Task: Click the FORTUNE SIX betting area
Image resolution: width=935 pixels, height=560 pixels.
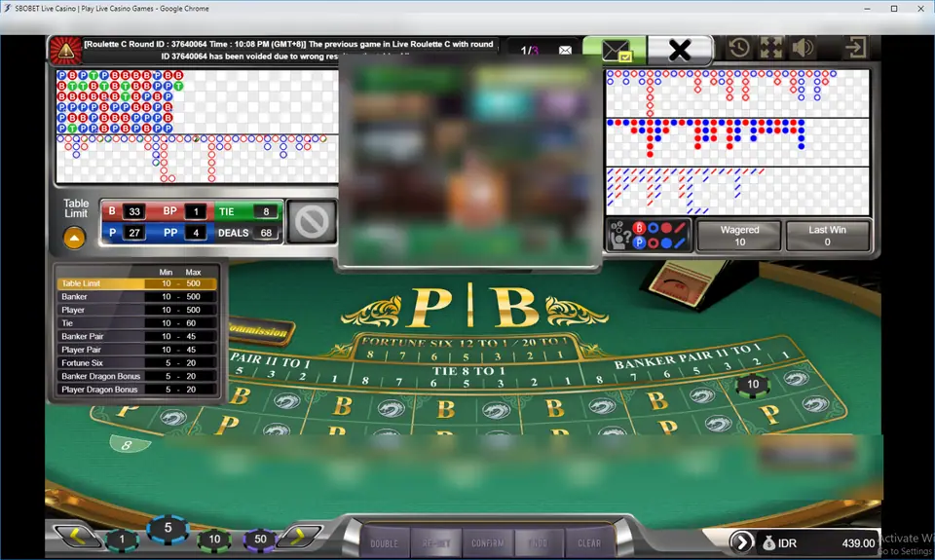Action: 464,349
